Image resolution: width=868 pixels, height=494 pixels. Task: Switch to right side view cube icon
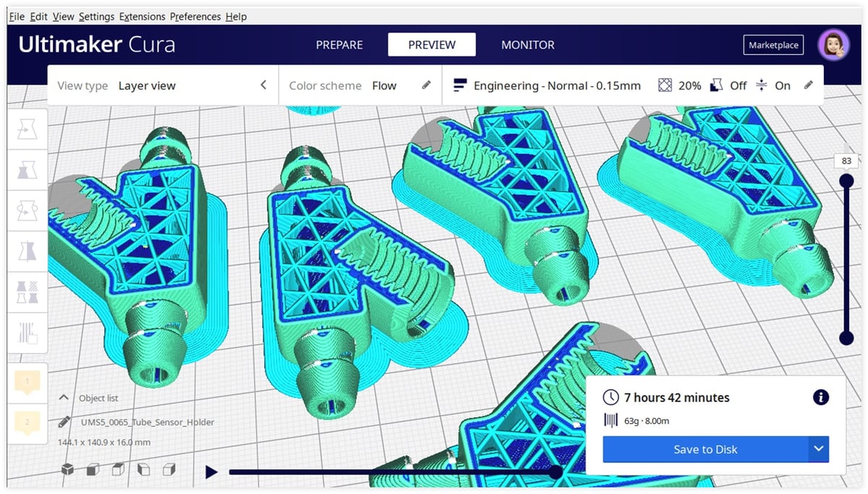[x=169, y=470]
